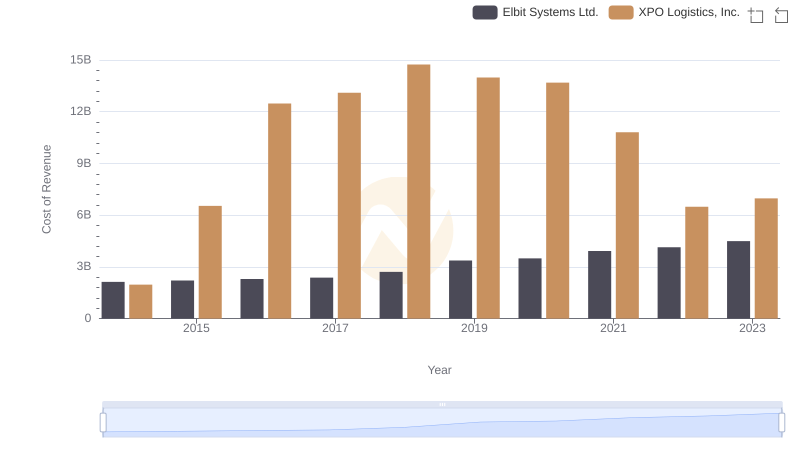Click the XPO Logistics bar for 2021
This screenshot has height=461, width=800.
(x=627, y=225)
